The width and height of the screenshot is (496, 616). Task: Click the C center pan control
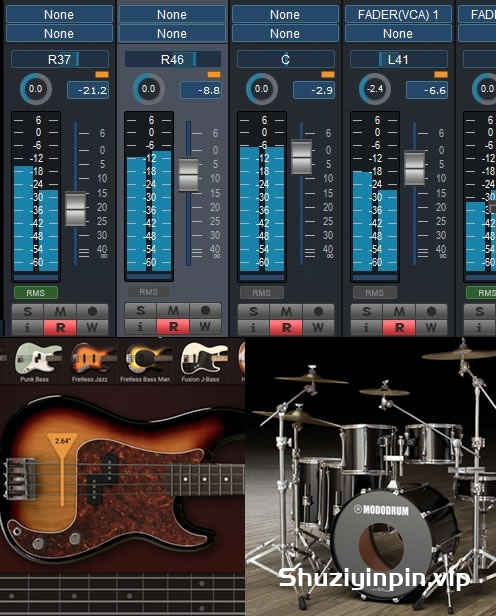click(x=286, y=59)
